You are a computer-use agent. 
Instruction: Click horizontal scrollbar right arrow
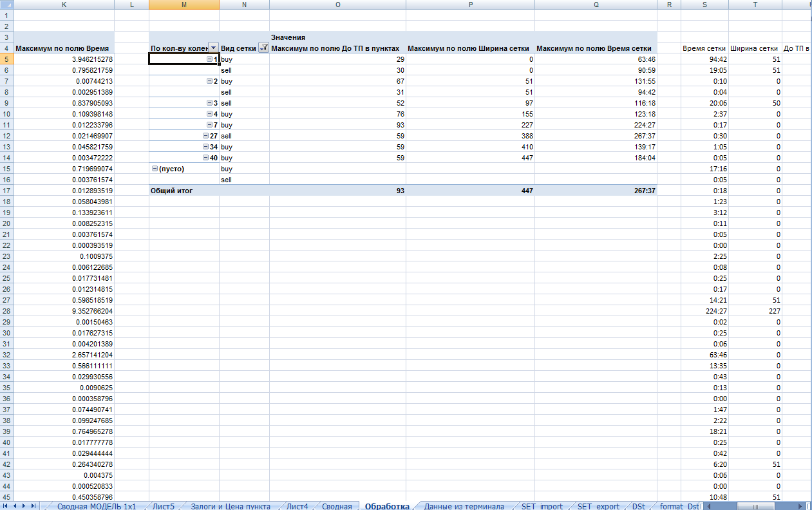(800, 506)
